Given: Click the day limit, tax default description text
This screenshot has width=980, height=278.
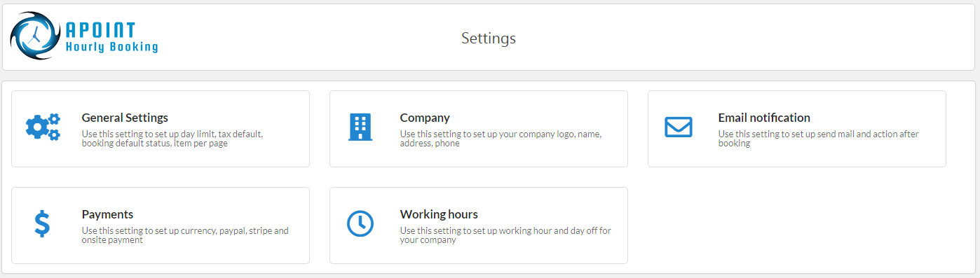Looking at the screenshot, I should (172, 139).
